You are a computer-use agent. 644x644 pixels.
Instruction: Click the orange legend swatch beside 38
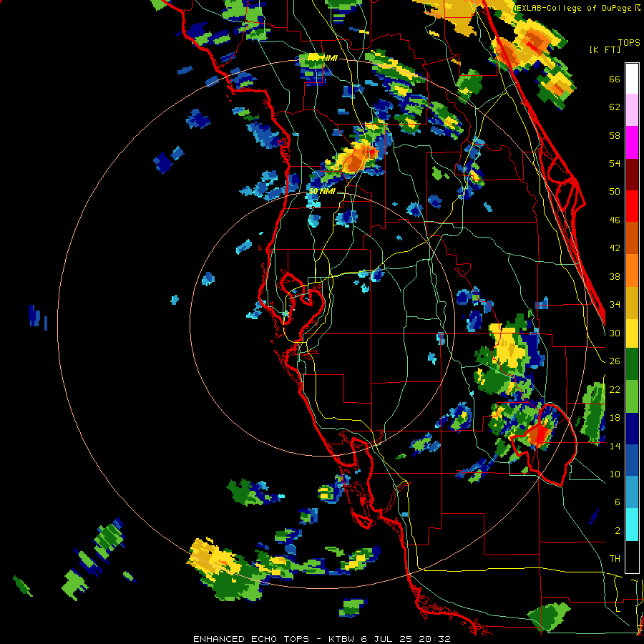[632, 270]
